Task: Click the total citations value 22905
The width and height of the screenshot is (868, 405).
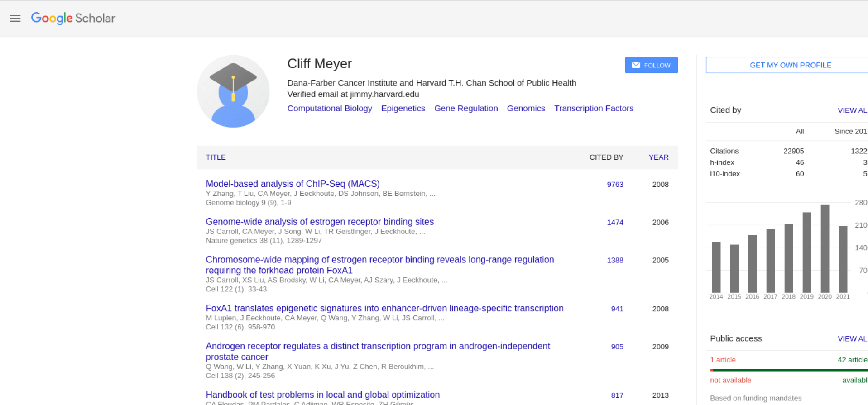Action: tap(794, 151)
